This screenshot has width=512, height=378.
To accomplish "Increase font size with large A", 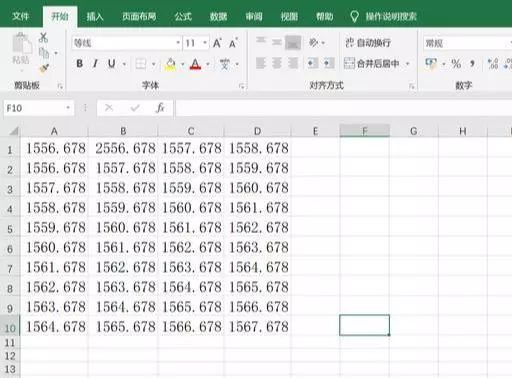I will 217,43.
